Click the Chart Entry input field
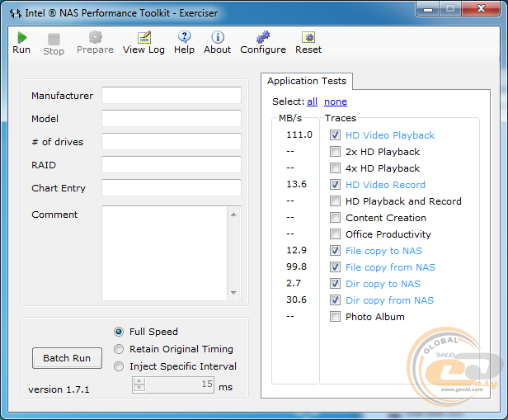Image resolution: width=508 pixels, height=420 pixels. tap(172, 187)
